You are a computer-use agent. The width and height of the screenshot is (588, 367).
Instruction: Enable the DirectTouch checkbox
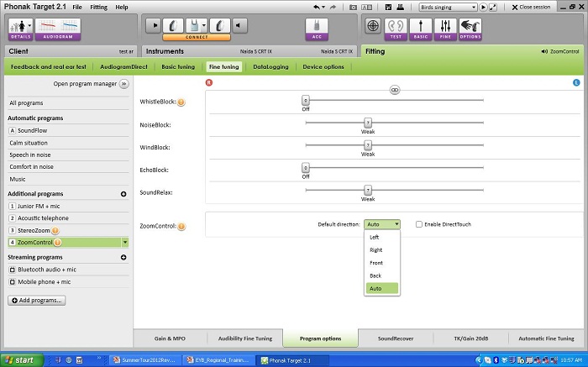(419, 224)
